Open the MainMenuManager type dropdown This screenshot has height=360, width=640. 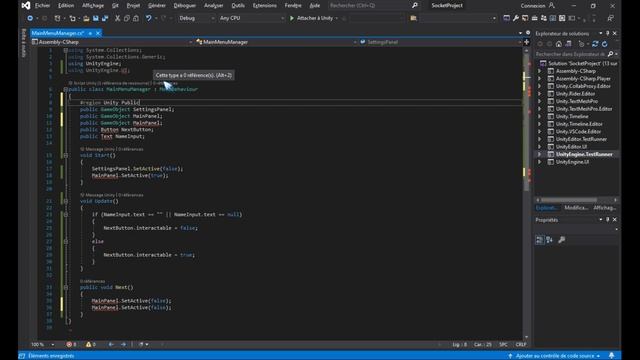276,42
